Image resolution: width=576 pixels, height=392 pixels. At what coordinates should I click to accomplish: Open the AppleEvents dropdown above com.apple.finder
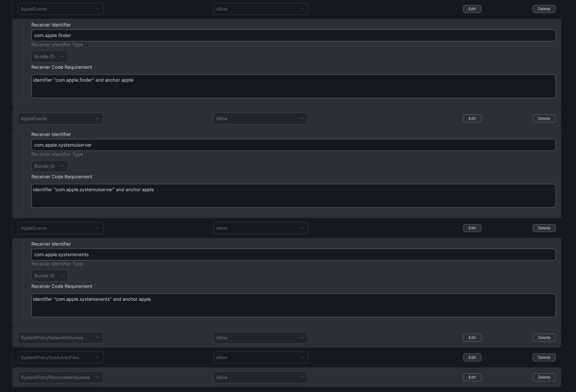pyautogui.click(x=60, y=9)
